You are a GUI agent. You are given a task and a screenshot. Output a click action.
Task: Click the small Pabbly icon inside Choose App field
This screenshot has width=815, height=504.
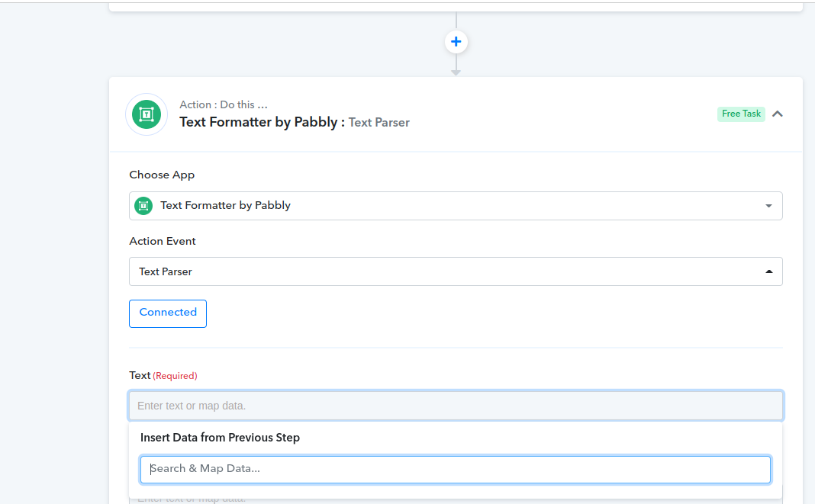pos(143,206)
